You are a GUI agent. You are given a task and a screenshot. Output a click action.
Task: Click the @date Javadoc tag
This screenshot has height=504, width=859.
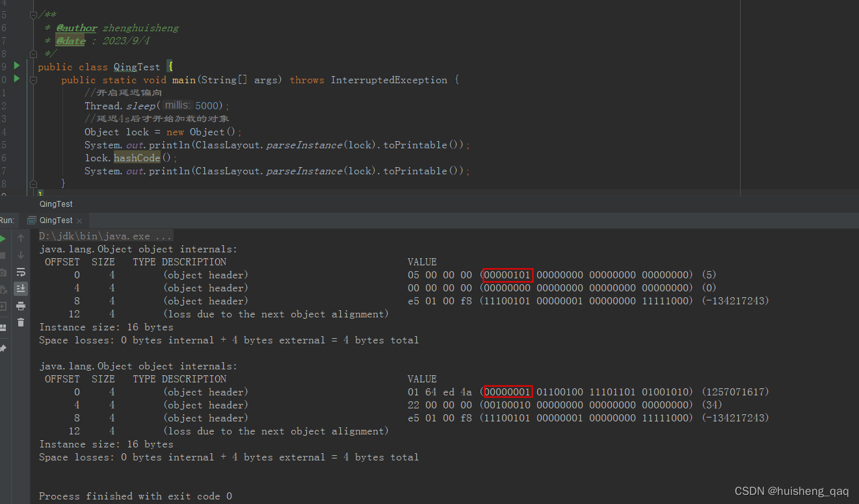pyautogui.click(x=71, y=41)
